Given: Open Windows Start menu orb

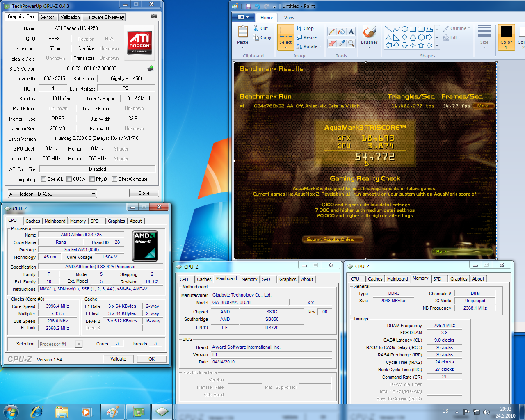Looking at the screenshot, I should (11, 411).
